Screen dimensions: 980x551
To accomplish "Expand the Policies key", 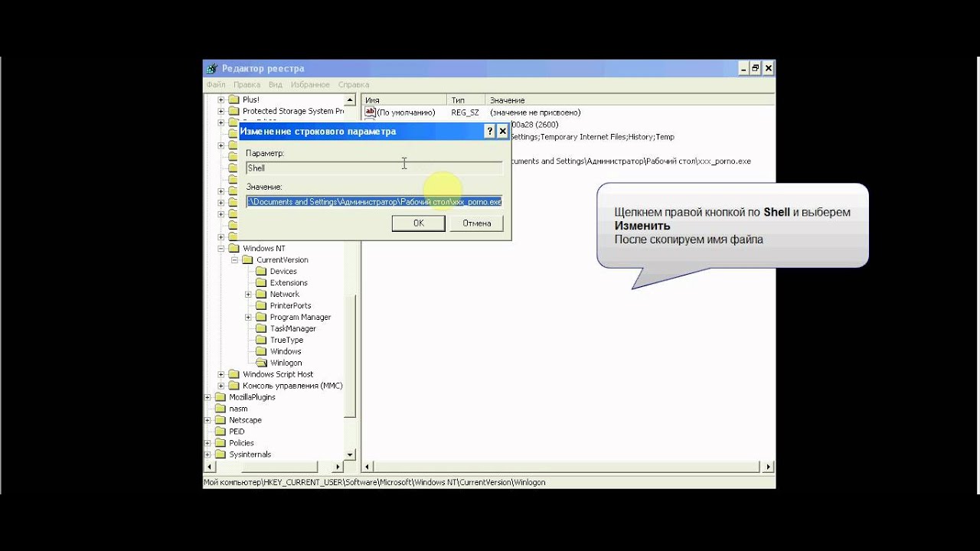I will 207,443.
